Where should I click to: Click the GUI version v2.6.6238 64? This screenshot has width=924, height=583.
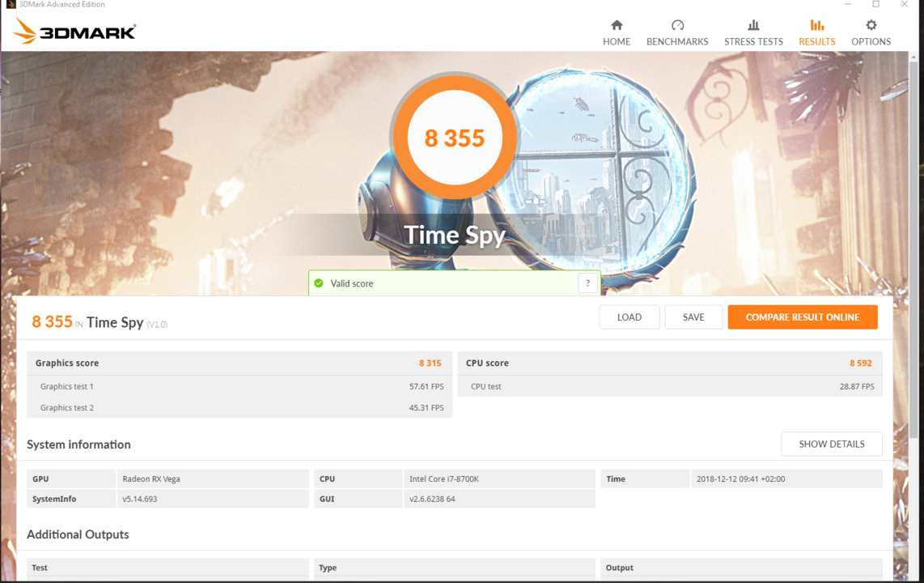click(x=432, y=499)
